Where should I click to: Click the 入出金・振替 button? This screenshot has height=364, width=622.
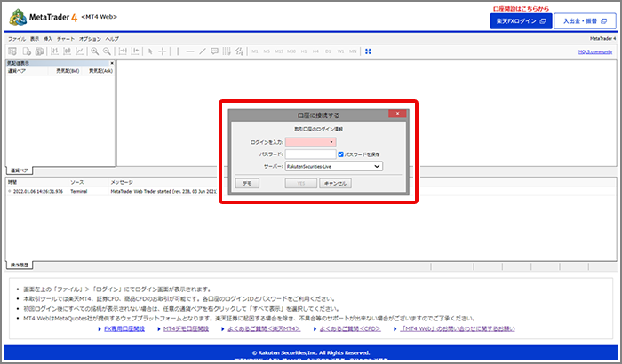point(585,21)
